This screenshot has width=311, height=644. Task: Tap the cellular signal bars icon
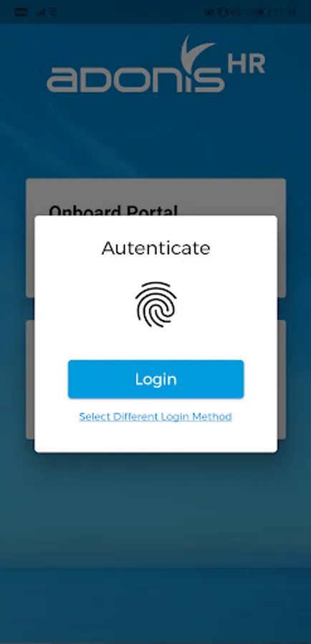coord(41,12)
